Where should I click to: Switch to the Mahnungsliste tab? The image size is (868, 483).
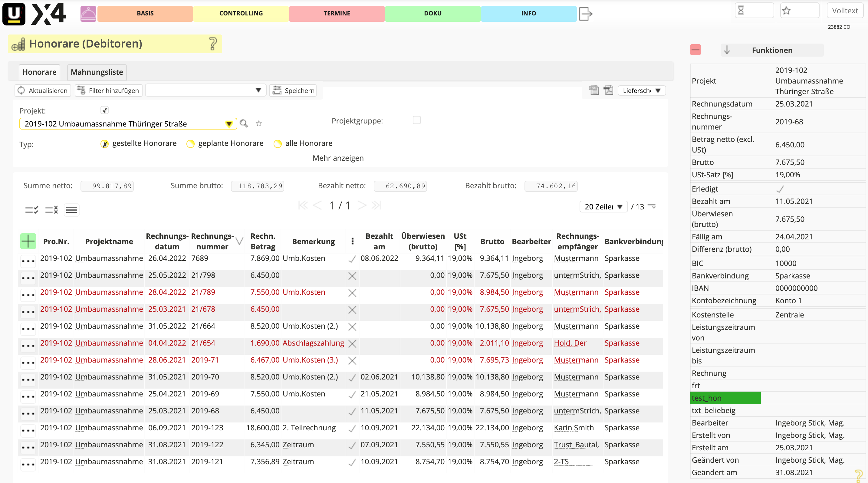[97, 72]
